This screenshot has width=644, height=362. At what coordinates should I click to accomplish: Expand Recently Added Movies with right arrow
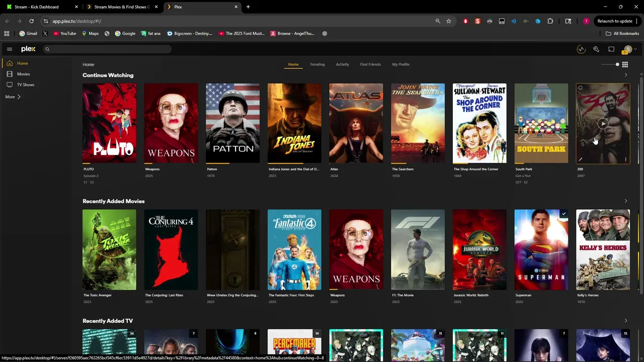point(626,201)
